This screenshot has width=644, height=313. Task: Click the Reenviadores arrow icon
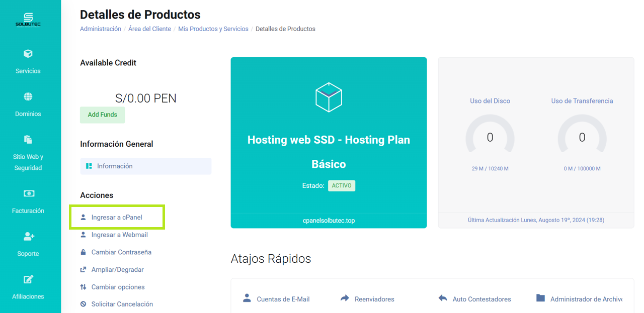[345, 298]
